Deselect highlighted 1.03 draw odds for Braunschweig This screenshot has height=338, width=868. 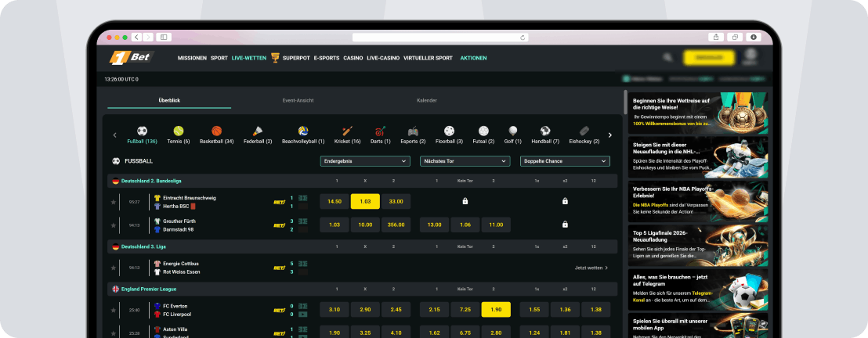pos(365,201)
